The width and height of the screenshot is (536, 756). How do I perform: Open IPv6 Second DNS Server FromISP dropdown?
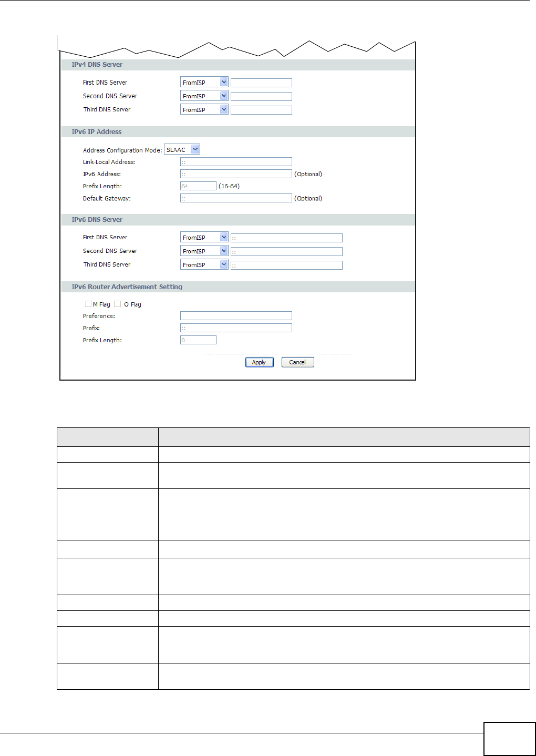(204, 251)
